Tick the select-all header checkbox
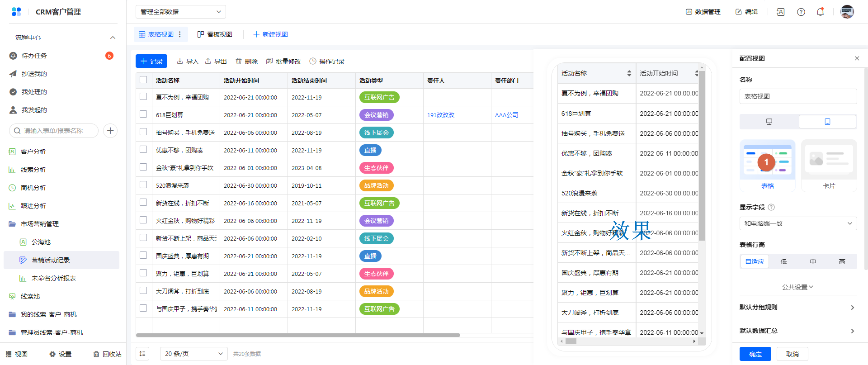The image size is (868, 365). tap(143, 80)
